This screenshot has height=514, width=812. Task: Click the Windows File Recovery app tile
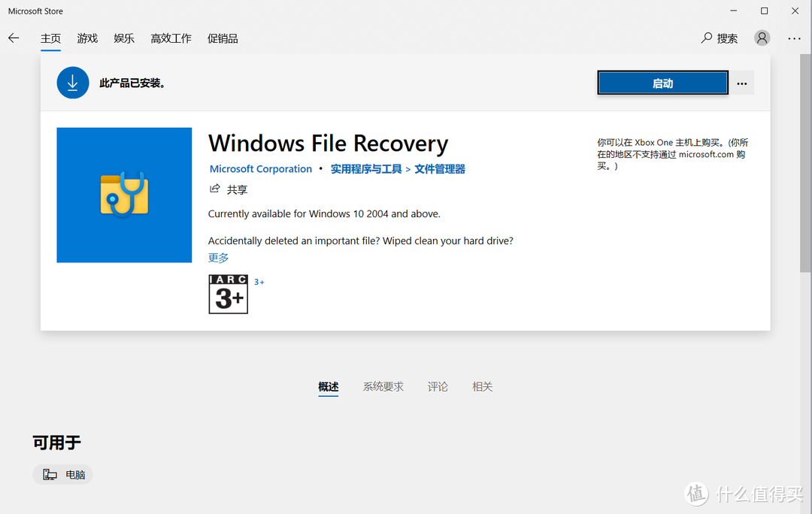pyautogui.click(x=124, y=195)
